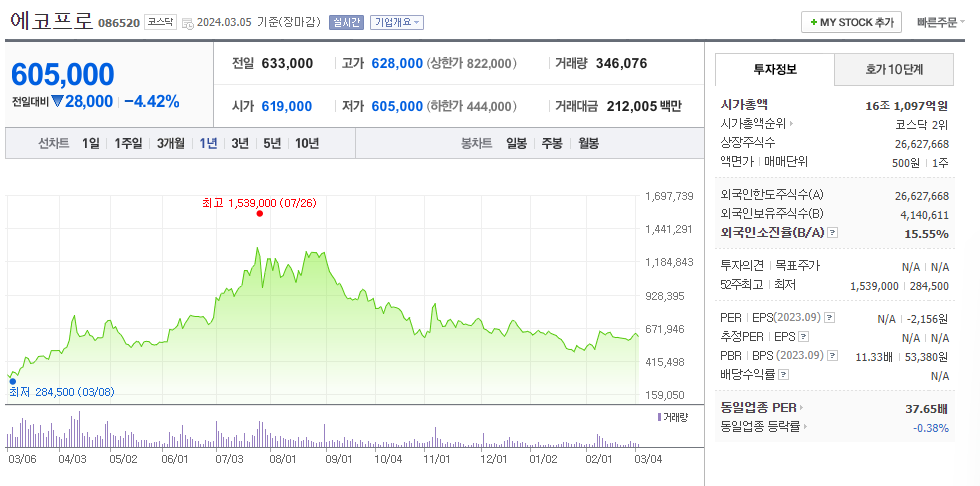Click the 거래대금 value 212,005 백만

coord(644,106)
